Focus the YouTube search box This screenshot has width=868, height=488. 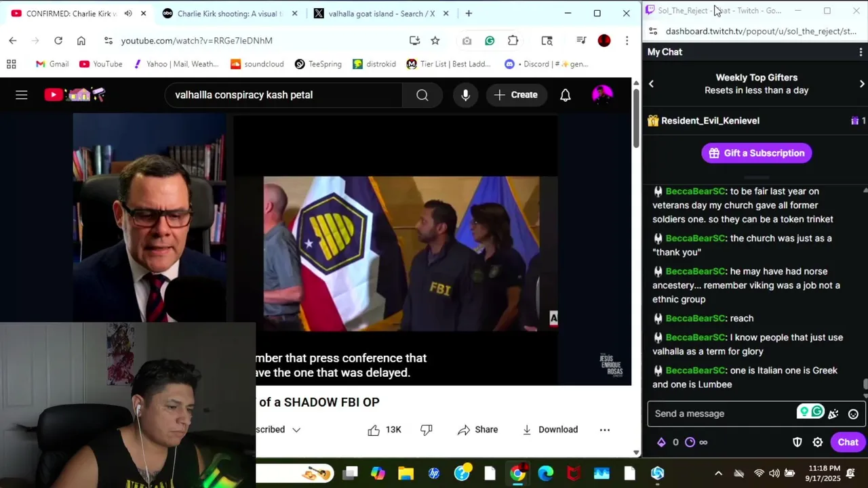[x=285, y=95]
